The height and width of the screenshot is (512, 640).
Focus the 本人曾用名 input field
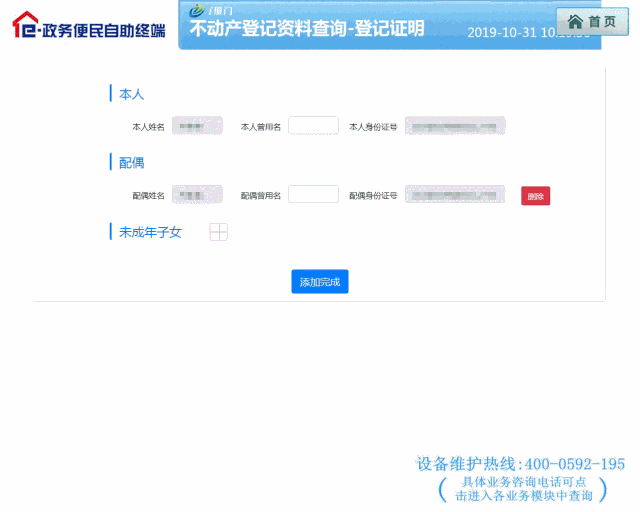point(313,126)
